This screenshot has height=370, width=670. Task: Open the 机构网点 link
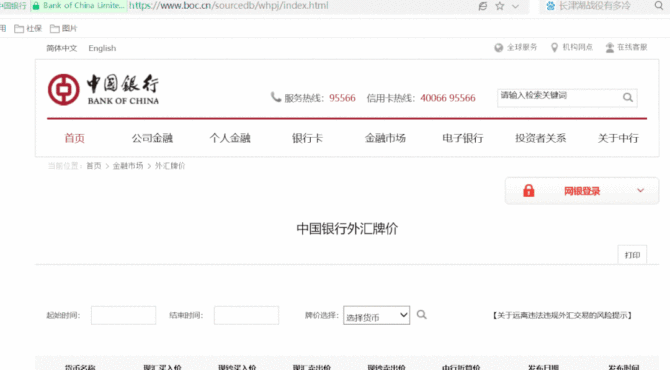pyautogui.click(x=577, y=47)
